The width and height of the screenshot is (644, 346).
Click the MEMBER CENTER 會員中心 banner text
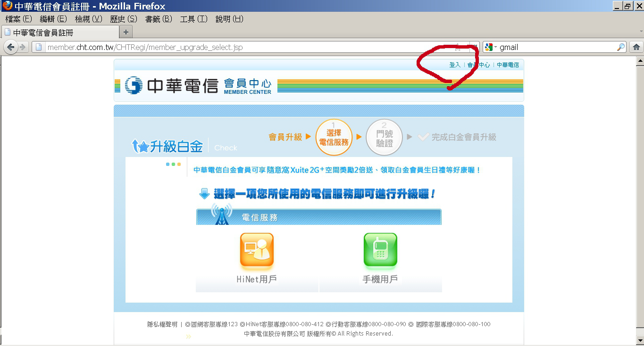tap(248, 86)
